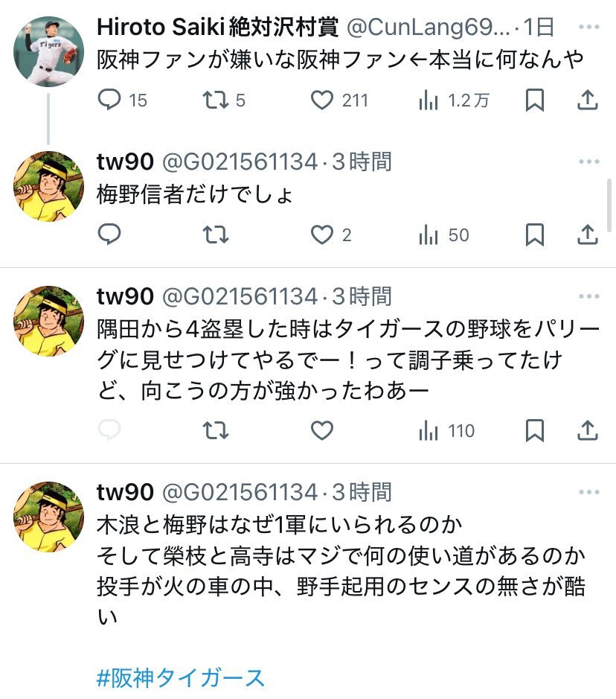Share the tweet with 110 views
Screen dimensions: 616x699
click(x=588, y=430)
